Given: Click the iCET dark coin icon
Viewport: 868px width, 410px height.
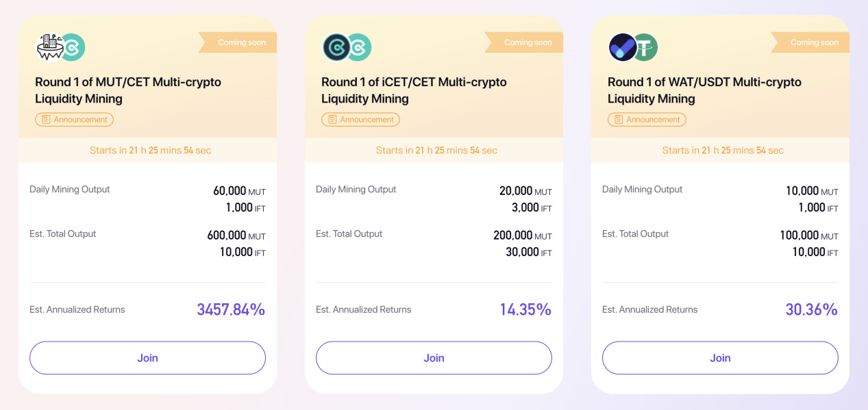Looking at the screenshot, I should tap(336, 47).
